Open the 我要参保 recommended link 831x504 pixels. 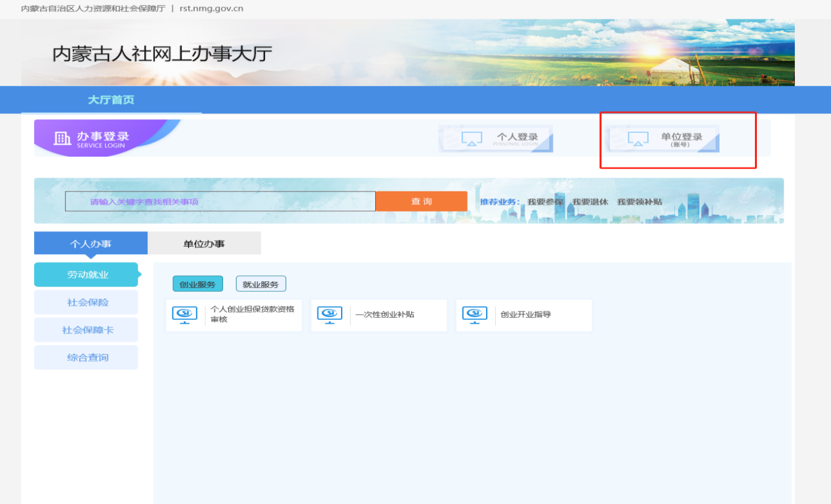545,202
